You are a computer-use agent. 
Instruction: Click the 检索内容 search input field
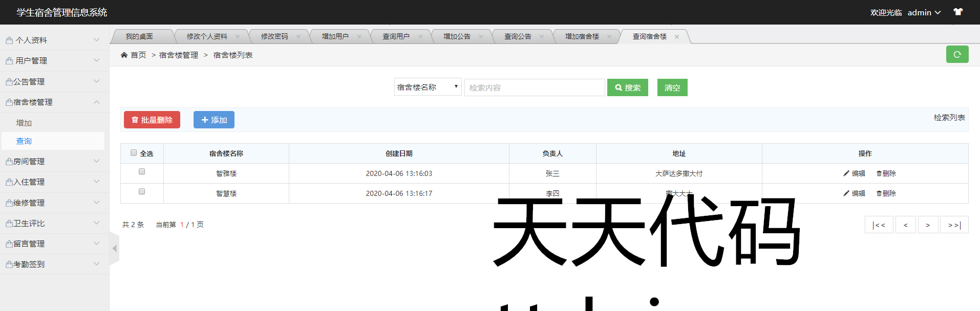pyautogui.click(x=534, y=87)
